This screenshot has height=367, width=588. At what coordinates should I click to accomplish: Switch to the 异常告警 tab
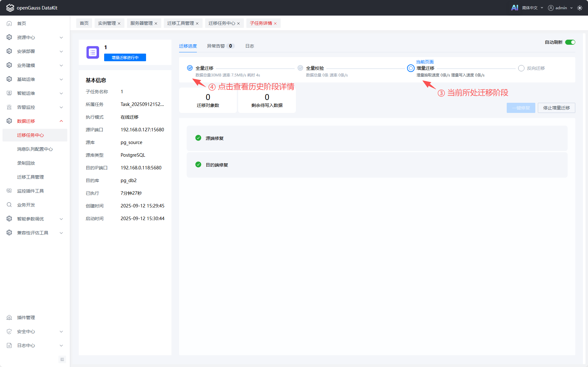[216, 46]
